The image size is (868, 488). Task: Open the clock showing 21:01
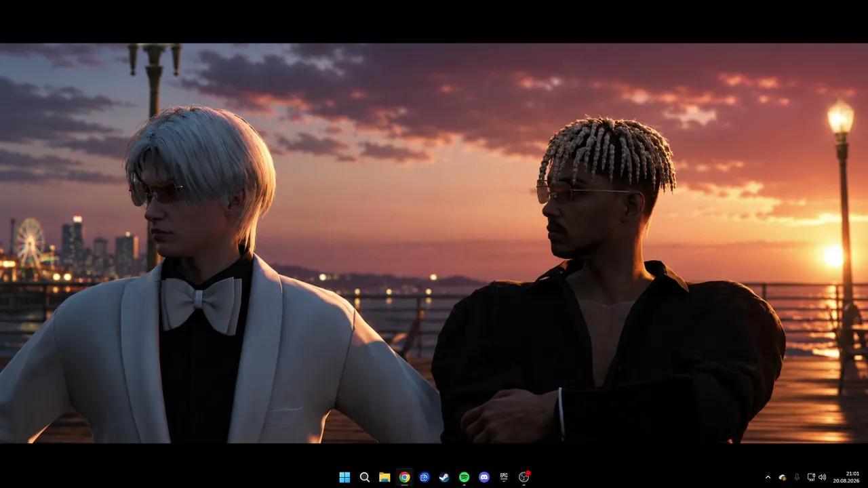tap(846, 477)
